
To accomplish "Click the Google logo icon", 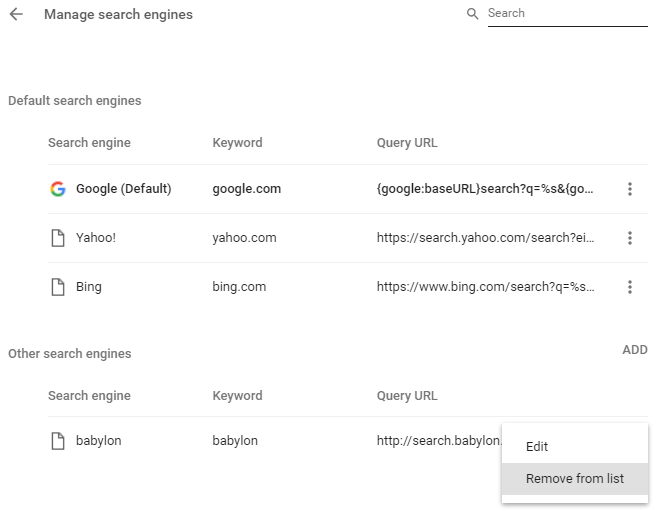I will [x=58, y=189].
